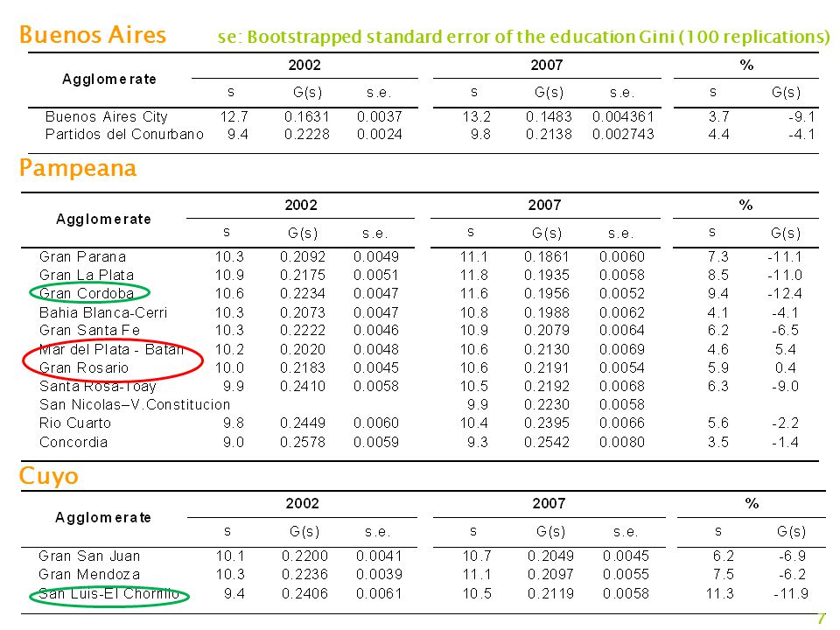Image resolution: width=840 pixels, height=630 pixels.
Task: Click the 'Santa Rosa-Toay' row label
Action: (97, 386)
